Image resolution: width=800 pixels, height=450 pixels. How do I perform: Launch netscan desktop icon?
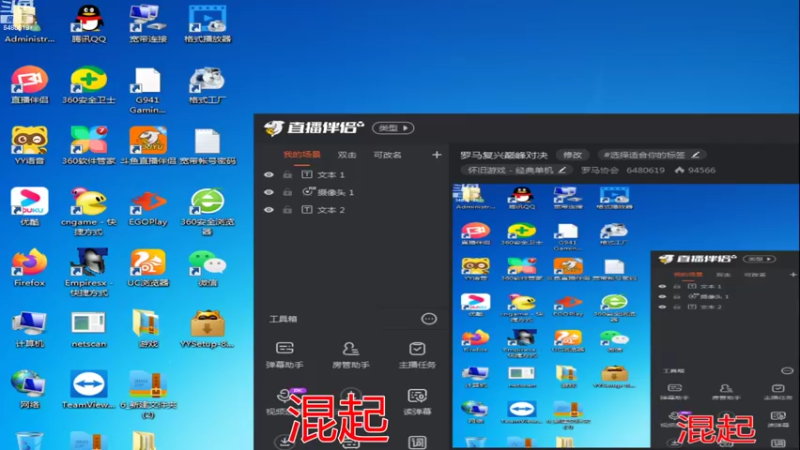89,328
